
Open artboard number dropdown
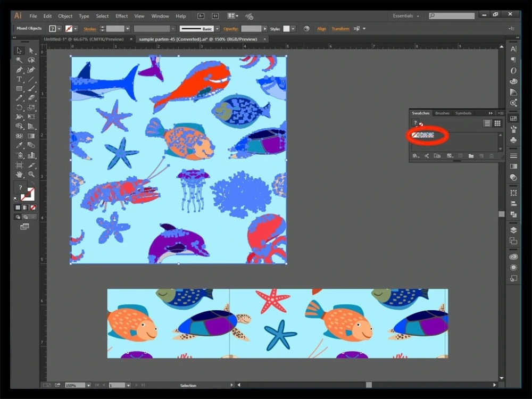128,385
